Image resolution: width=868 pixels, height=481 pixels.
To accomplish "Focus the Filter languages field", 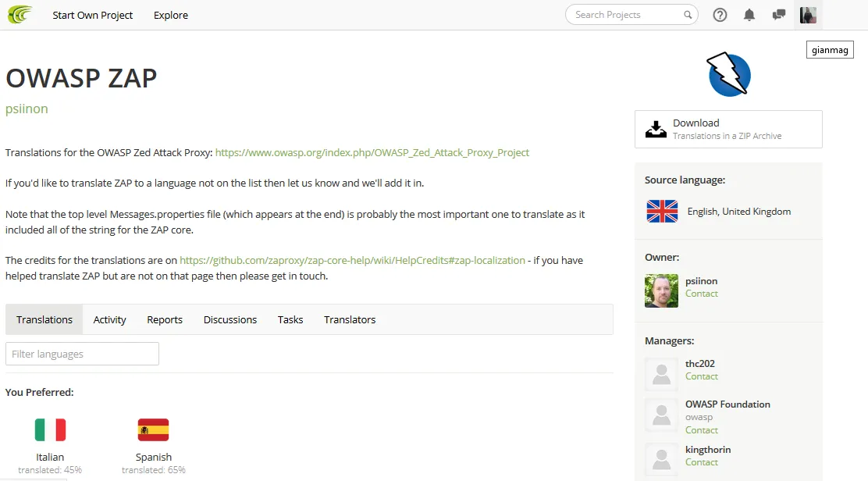I will [x=82, y=354].
